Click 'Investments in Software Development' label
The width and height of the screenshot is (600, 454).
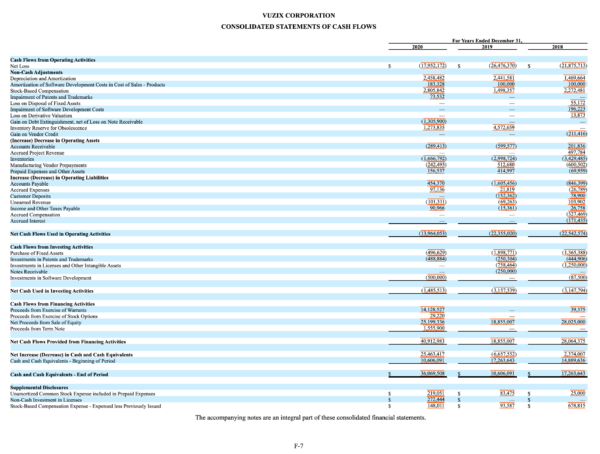(x=51, y=278)
